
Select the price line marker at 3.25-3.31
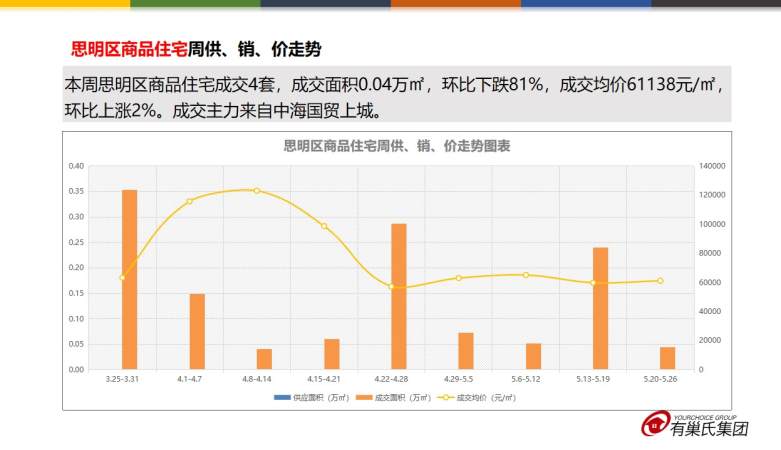122,278
